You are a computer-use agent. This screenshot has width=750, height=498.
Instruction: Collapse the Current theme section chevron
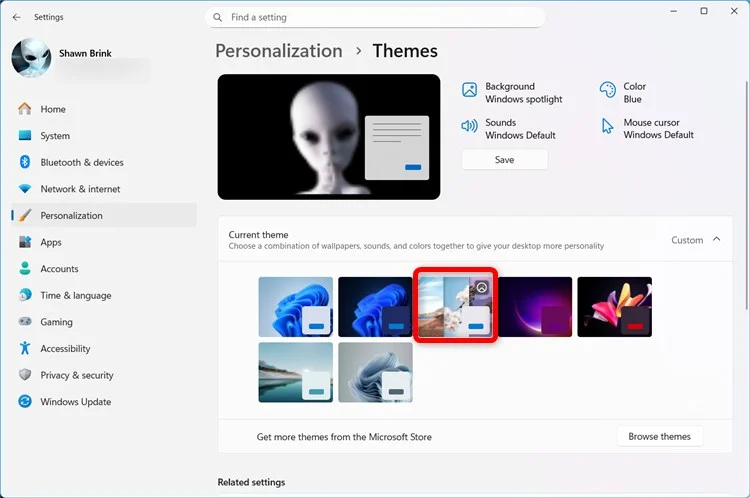(x=717, y=239)
